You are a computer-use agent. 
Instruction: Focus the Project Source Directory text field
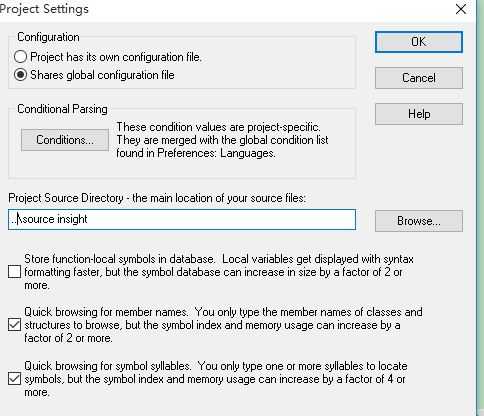click(x=182, y=219)
